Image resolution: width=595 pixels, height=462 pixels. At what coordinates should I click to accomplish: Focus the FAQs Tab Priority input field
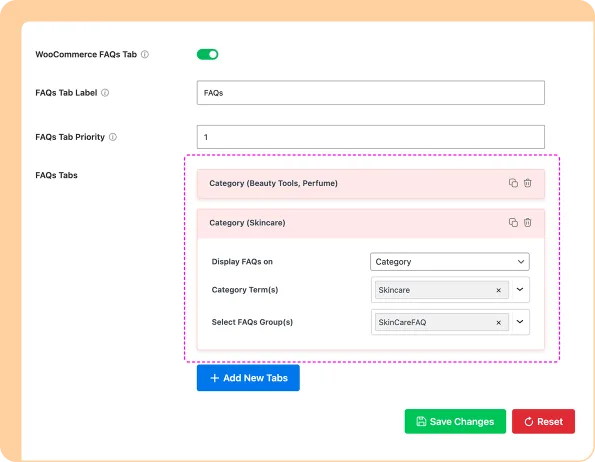click(370, 137)
